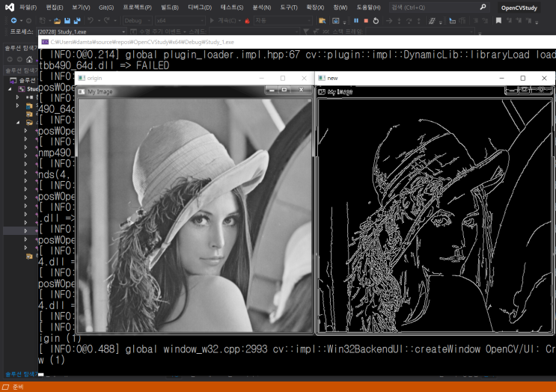This screenshot has height=392, width=556.
Task: Open the 보기(V) menu
Action: click(81, 7)
